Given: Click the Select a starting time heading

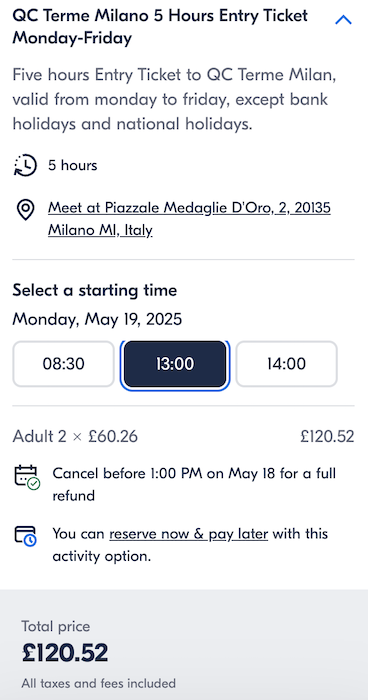Looking at the screenshot, I should tap(95, 291).
